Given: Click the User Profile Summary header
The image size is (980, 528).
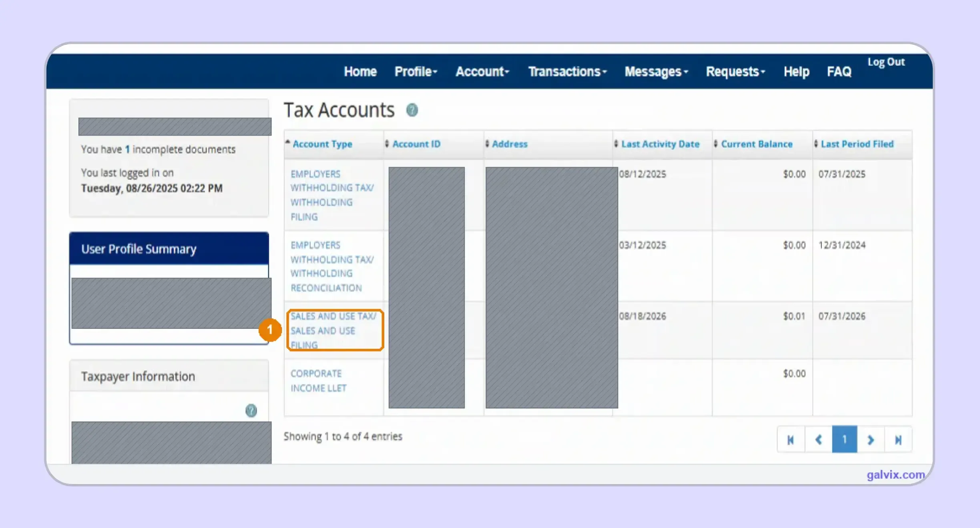Looking at the screenshot, I should (169, 249).
